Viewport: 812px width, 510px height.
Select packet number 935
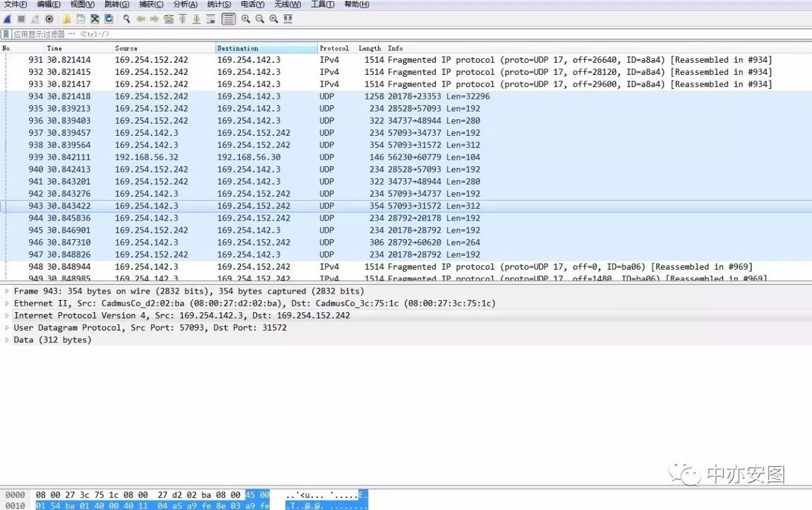(x=406, y=108)
